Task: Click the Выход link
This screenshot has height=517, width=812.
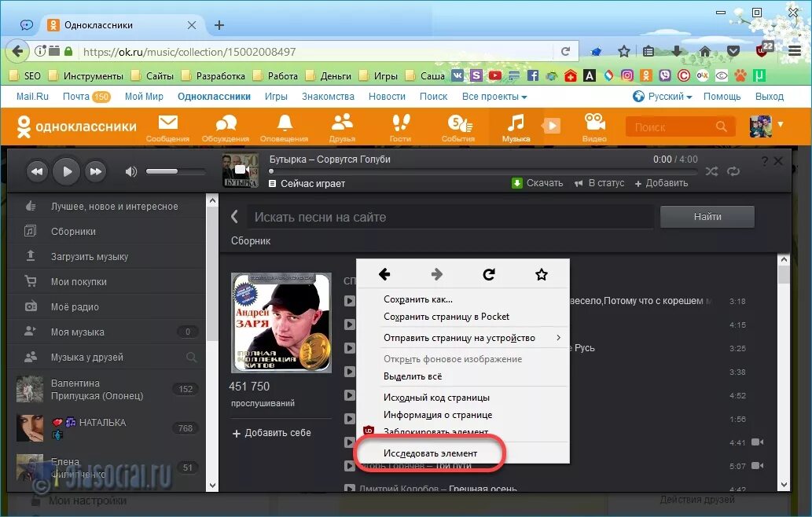Action: pos(770,97)
